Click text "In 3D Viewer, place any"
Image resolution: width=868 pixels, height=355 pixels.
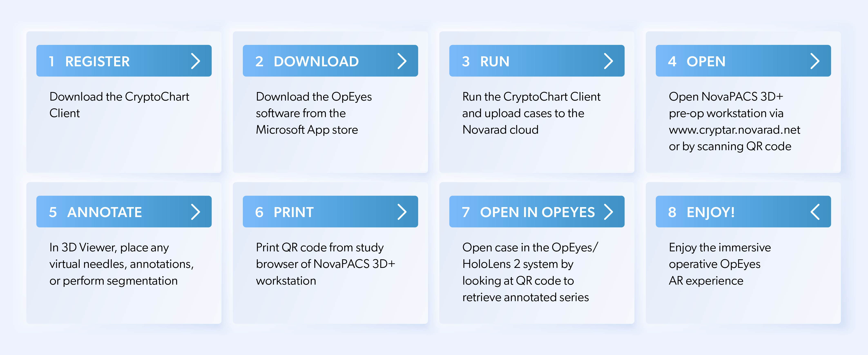point(109,248)
